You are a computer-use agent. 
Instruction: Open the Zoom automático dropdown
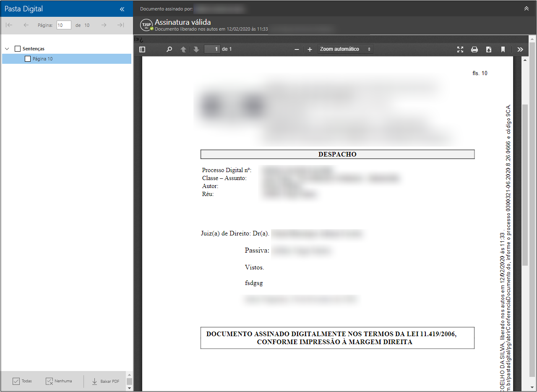345,49
